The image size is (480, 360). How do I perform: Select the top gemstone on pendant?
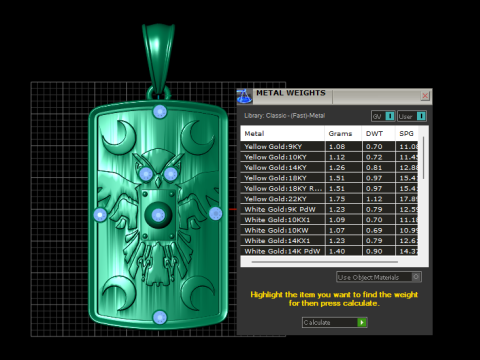click(x=160, y=112)
